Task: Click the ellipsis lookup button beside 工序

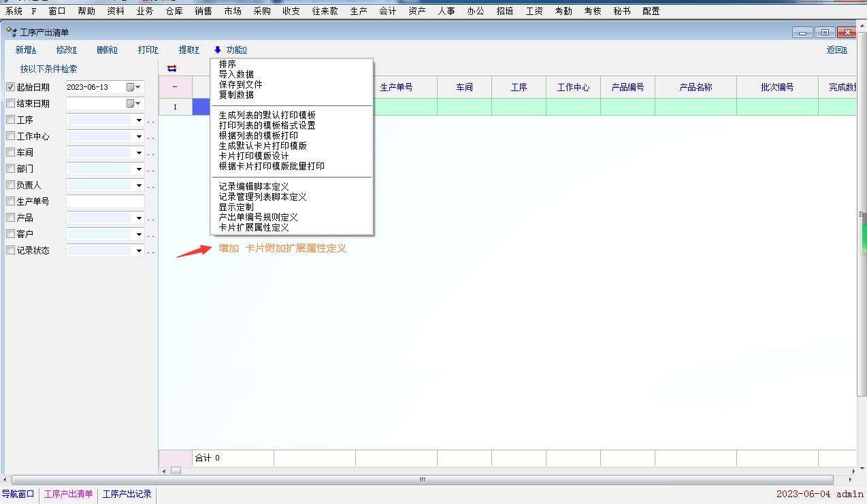Action: (151, 120)
